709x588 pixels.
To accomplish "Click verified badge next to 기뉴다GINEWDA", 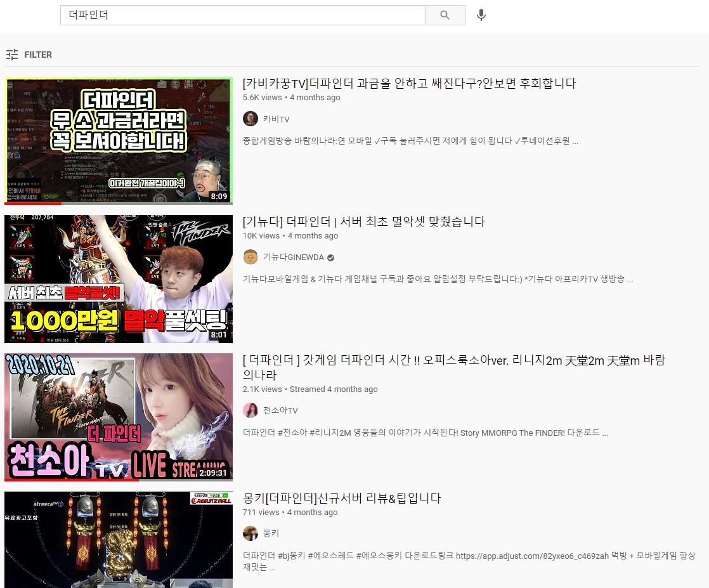I will tap(330, 258).
